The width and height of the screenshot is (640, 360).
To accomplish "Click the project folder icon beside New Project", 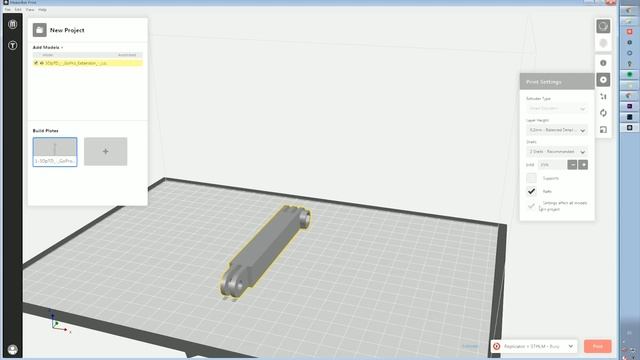I will pyautogui.click(x=40, y=30).
